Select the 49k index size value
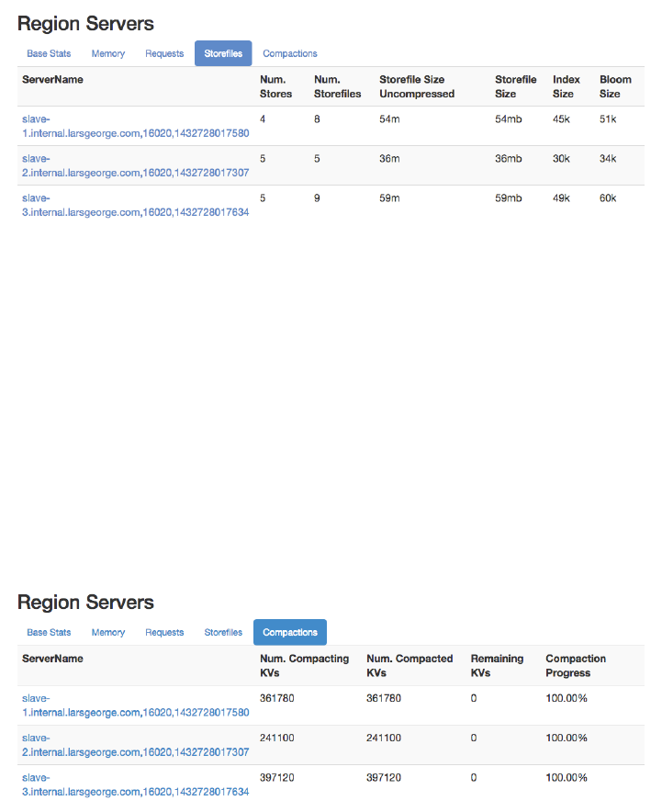Screen dimensions: 662x812 561,197
